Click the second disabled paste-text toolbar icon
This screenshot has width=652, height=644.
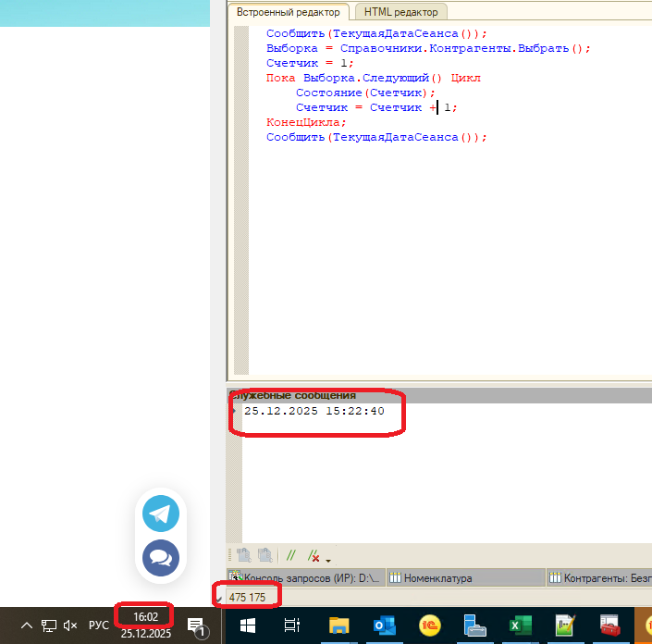coord(264,555)
